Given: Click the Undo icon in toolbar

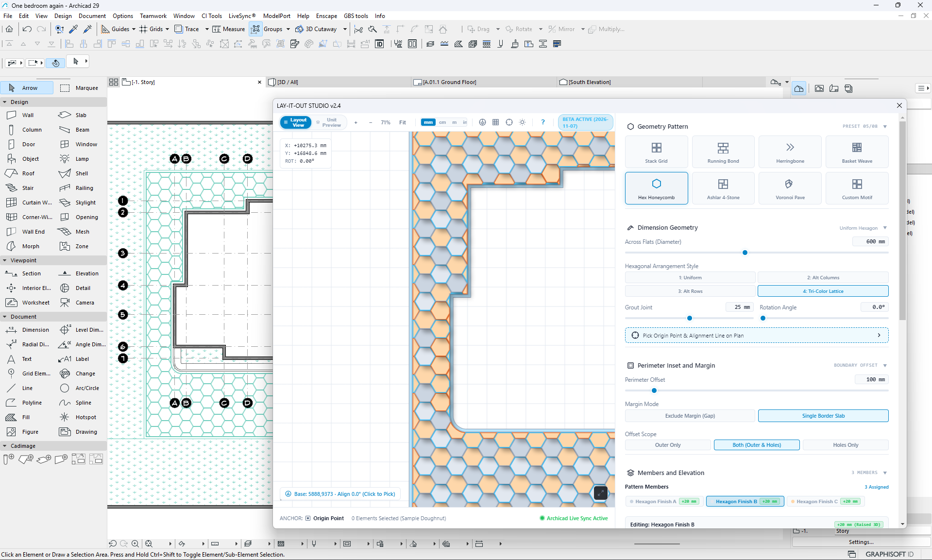Looking at the screenshot, I should point(27,29).
